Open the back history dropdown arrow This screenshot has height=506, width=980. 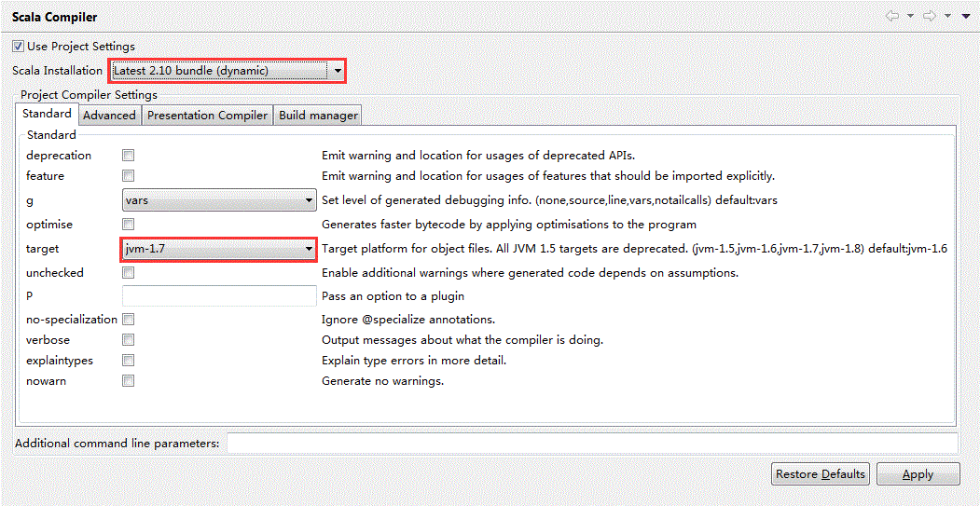(911, 16)
